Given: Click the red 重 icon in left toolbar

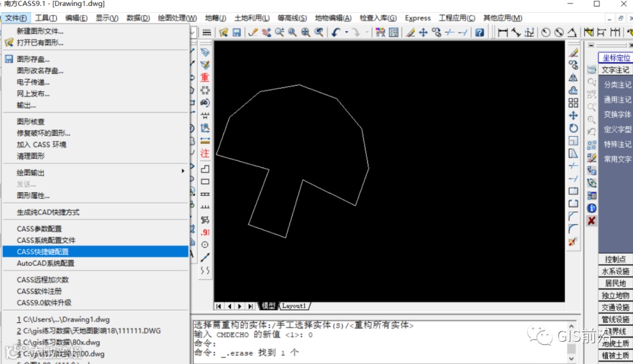Looking at the screenshot, I should pyautogui.click(x=205, y=77).
